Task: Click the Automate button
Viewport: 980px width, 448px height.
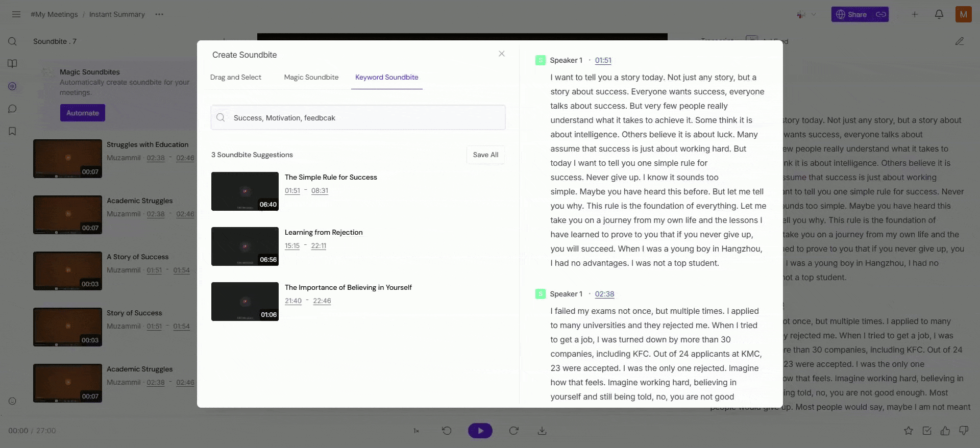Action: pos(83,113)
